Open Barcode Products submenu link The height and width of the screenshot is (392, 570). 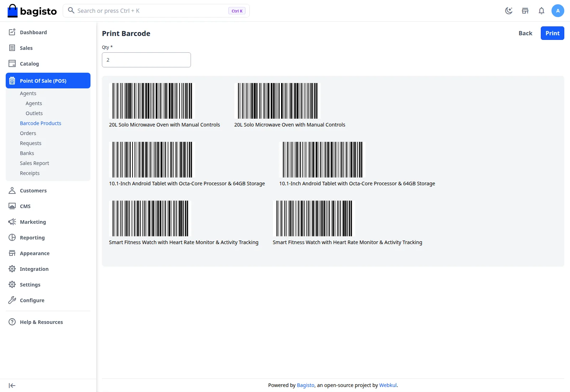[x=41, y=123]
